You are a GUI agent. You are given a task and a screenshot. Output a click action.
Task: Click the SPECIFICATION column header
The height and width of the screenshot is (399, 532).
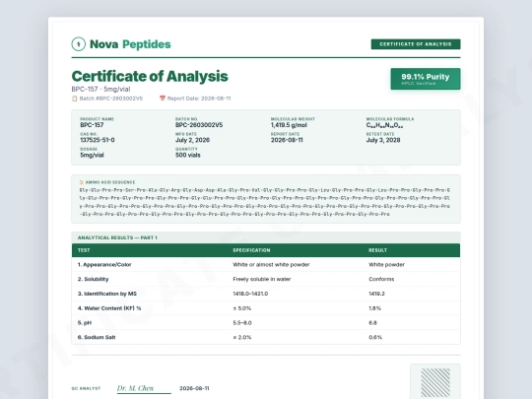[251, 250]
